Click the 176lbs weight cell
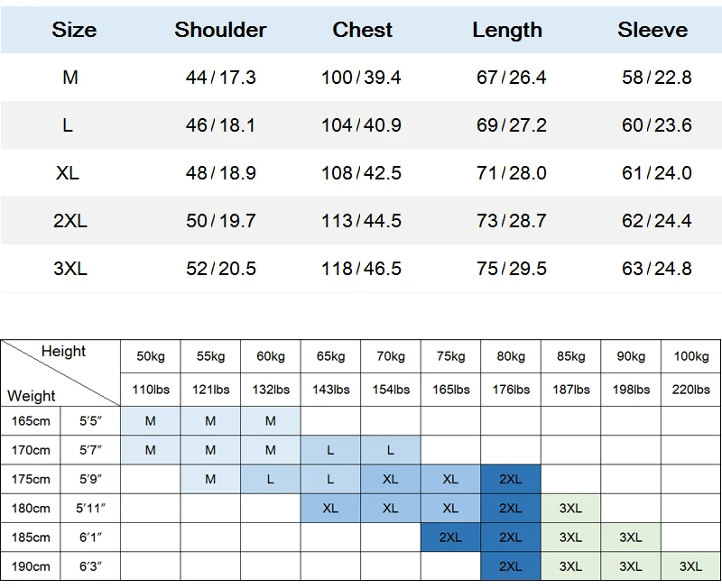Image resolution: width=722 pixels, height=588 pixels. tap(511, 390)
